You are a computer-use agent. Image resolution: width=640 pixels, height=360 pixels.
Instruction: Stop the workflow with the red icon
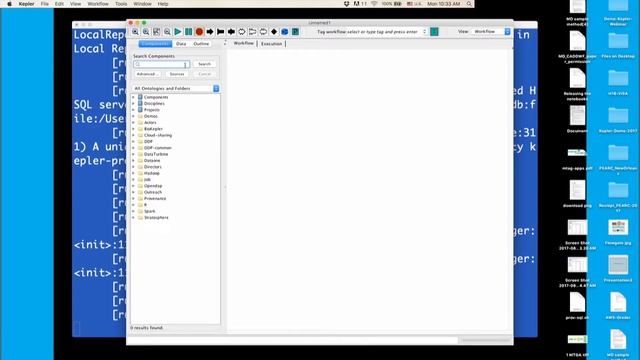click(199, 32)
